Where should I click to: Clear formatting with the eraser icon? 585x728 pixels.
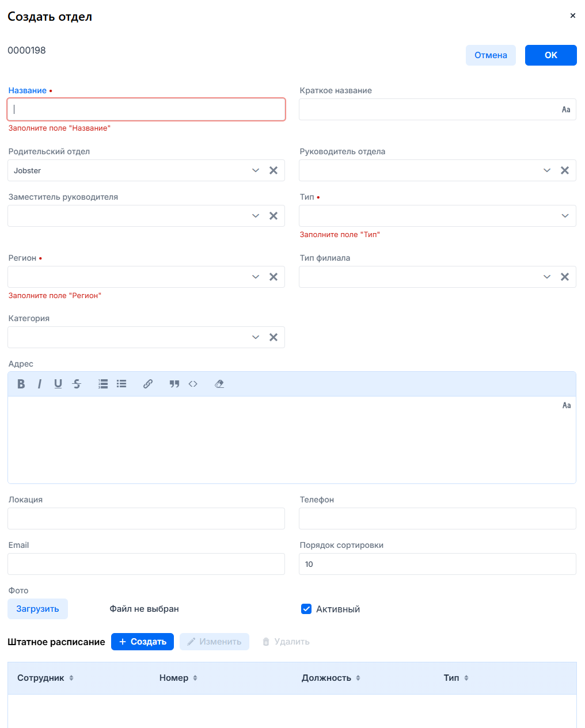pyautogui.click(x=219, y=384)
